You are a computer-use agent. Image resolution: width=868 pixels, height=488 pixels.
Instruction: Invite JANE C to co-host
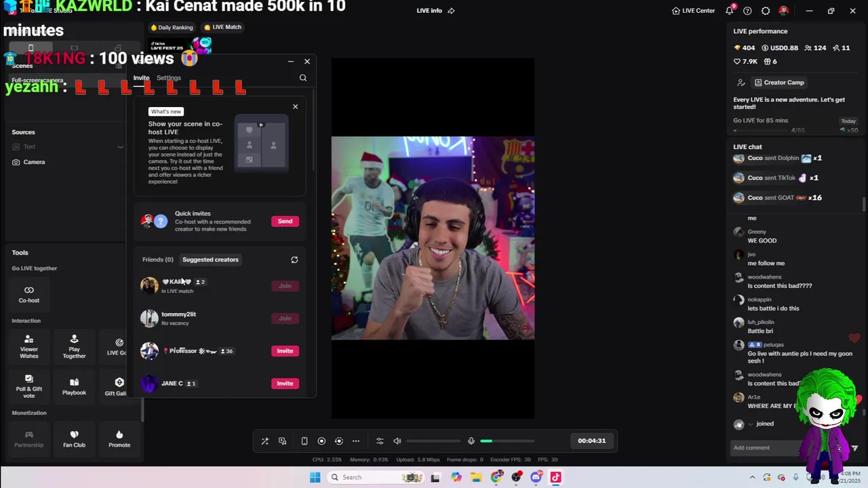(x=285, y=384)
